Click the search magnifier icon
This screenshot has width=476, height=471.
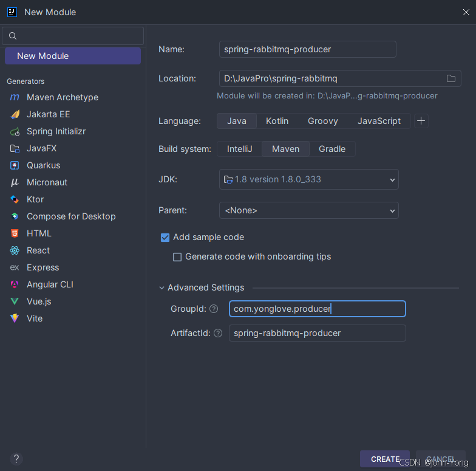(13, 36)
